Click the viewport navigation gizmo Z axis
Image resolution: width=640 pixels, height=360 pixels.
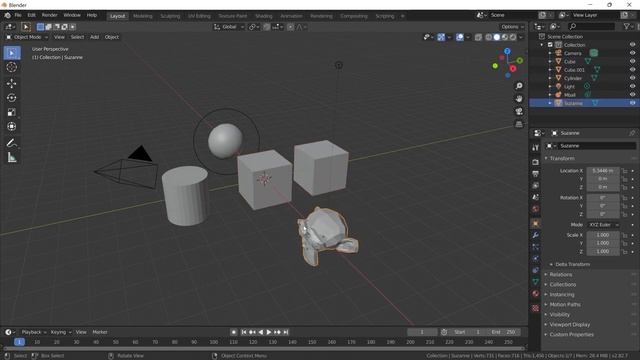tap(507, 51)
